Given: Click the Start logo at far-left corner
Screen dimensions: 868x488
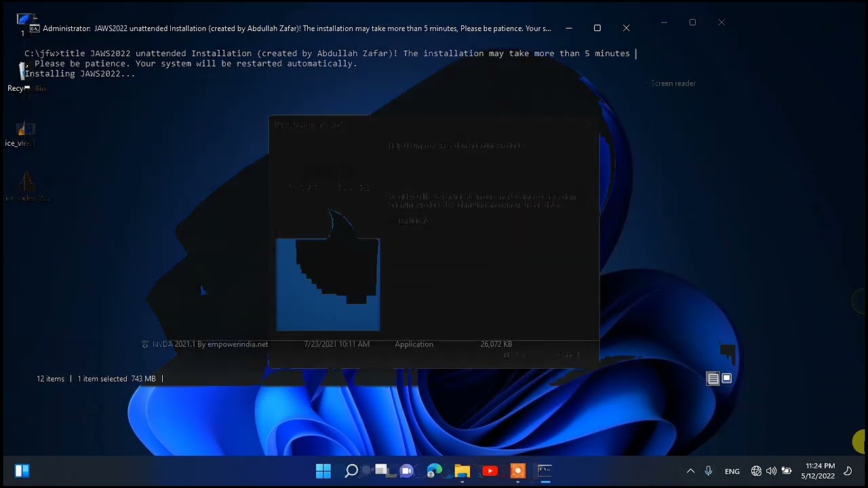Looking at the screenshot, I should click(22, 470).
